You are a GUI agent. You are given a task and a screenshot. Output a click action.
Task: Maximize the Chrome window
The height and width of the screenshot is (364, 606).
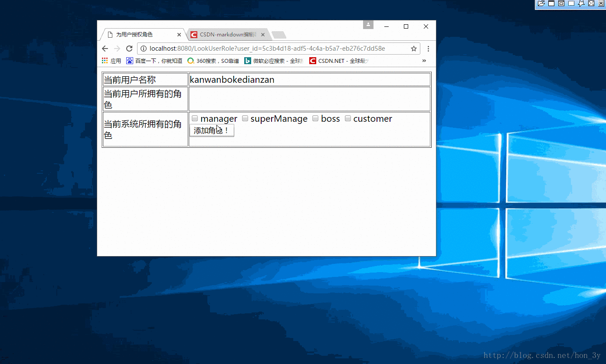tap(406, 26)
